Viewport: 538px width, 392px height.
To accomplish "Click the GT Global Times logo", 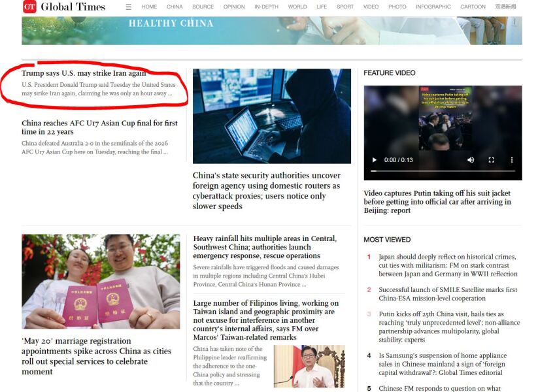I will pos(64,7).
